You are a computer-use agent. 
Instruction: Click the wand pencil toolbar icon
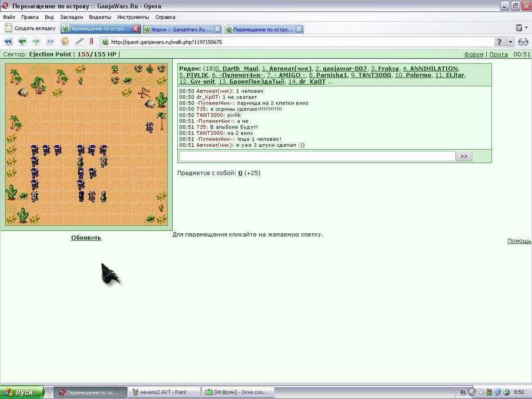pyautogui.click(x=80, y=42)
